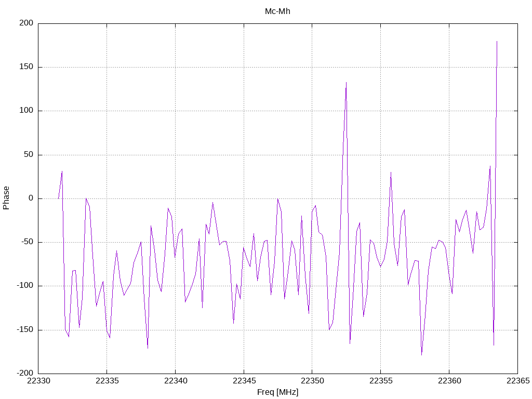Click the final spike tip near 22363.5 MHz
532x399 pixels.
click(497, 42)
